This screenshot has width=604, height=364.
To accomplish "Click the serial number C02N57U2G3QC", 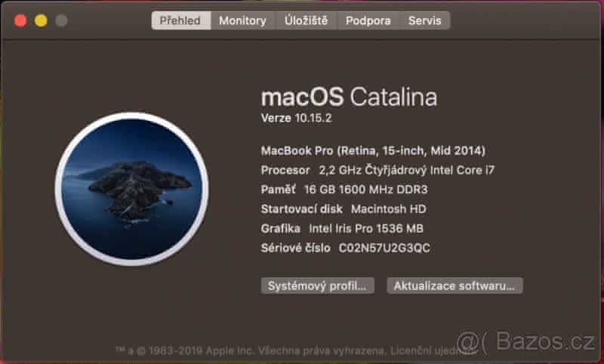I will (384, 248).
